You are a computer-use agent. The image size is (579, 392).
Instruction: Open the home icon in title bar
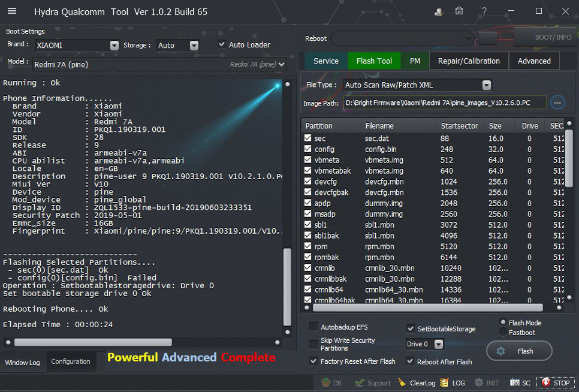tap(459, 11)
